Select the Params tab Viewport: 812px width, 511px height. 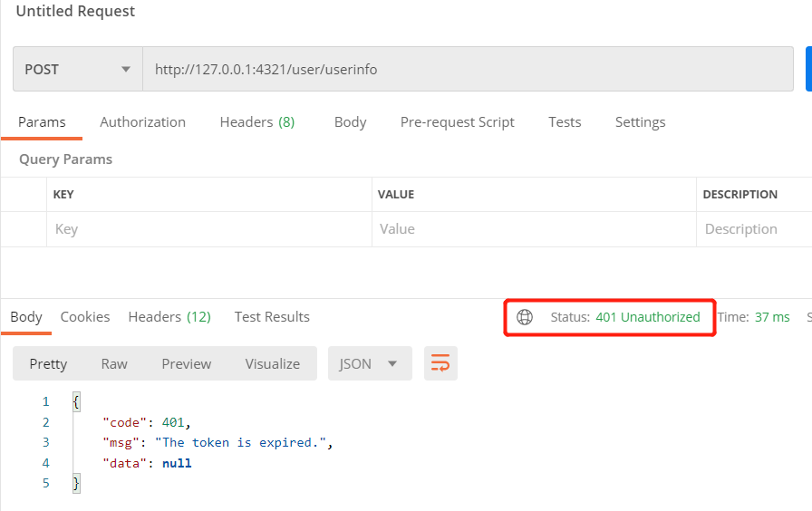point(42,122)
